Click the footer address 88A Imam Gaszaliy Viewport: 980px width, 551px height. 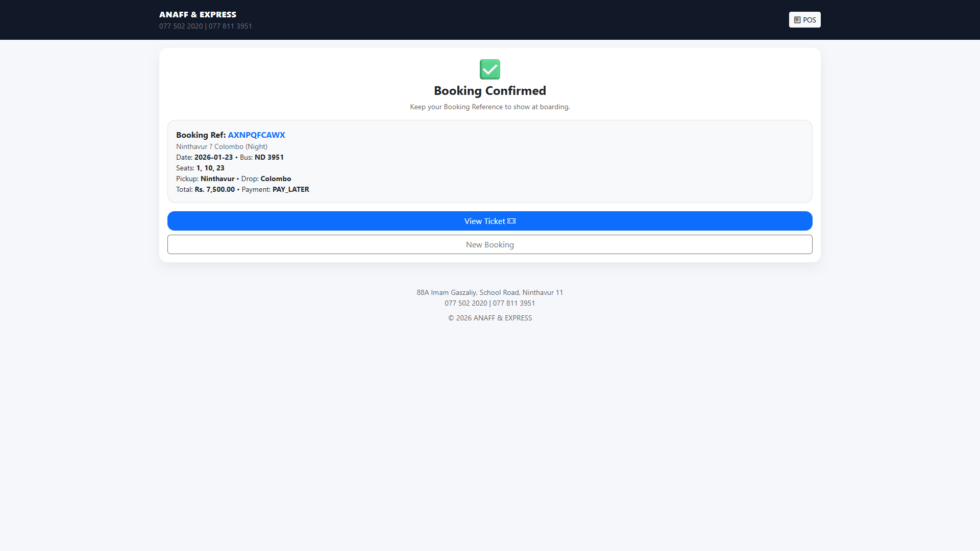(490, 292)
